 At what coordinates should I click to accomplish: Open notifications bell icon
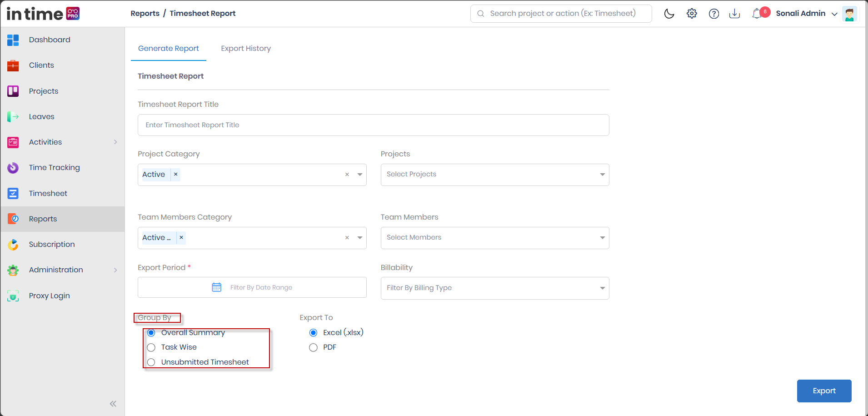click(756, 14)
